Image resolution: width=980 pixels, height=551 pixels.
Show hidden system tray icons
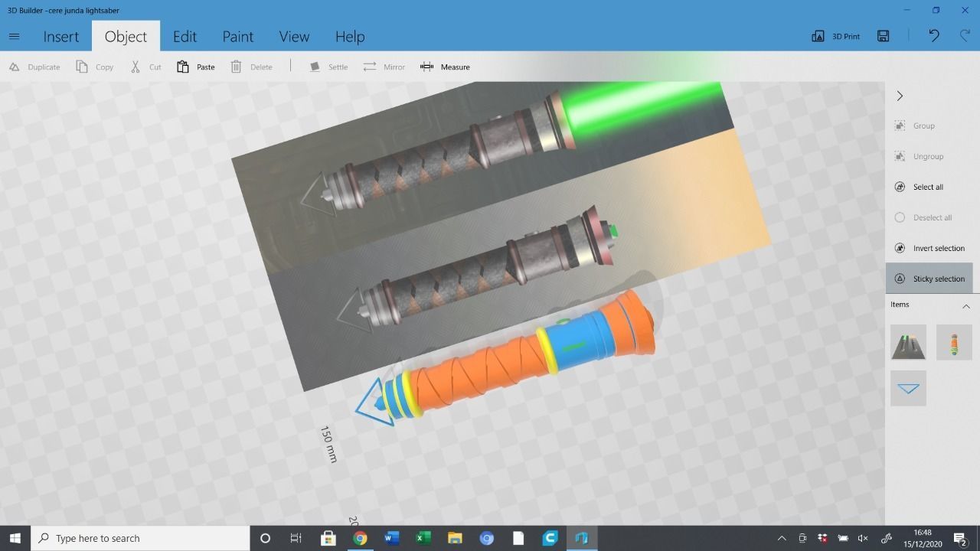(782, 538)
